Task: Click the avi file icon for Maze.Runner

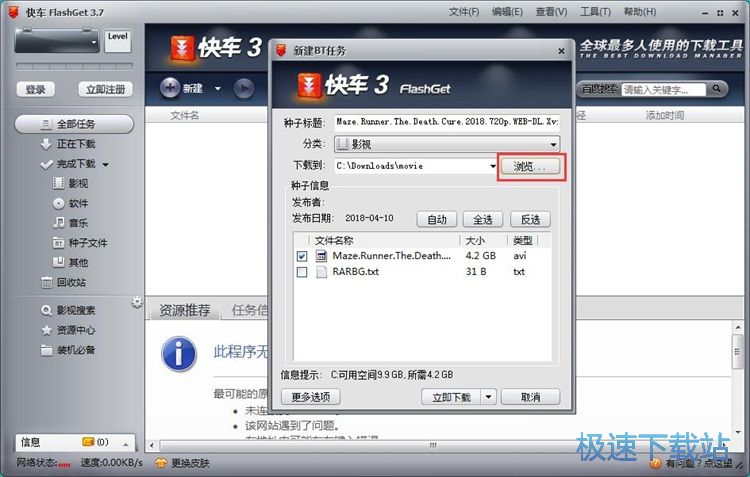Action: (x=321, y=256)
